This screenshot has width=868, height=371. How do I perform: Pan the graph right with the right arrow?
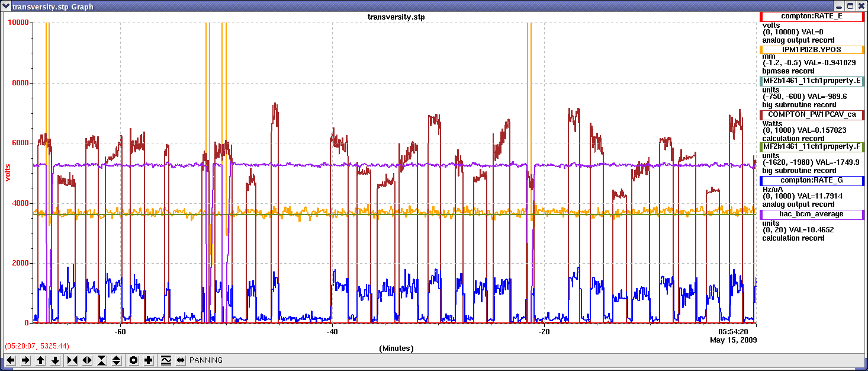tap(25, 360)
